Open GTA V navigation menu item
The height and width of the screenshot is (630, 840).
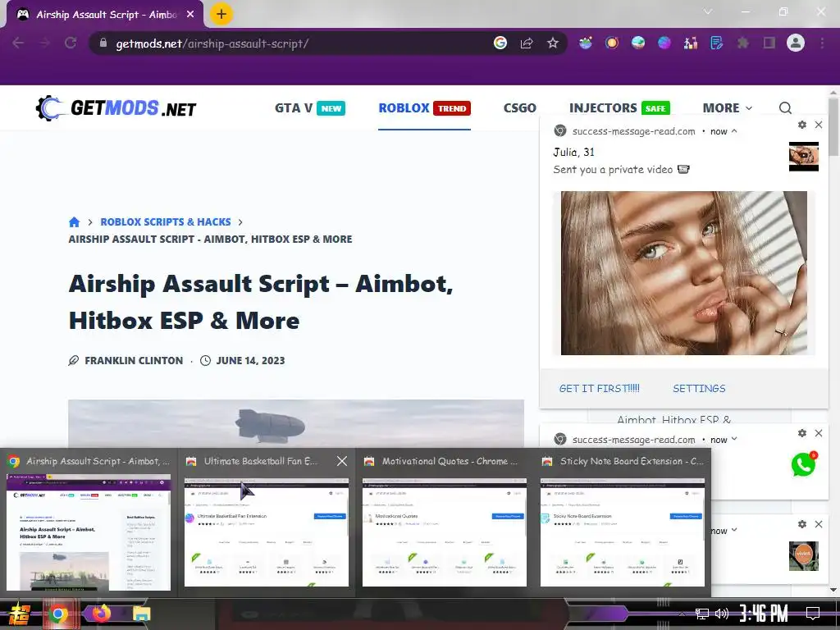pos(309,108)
